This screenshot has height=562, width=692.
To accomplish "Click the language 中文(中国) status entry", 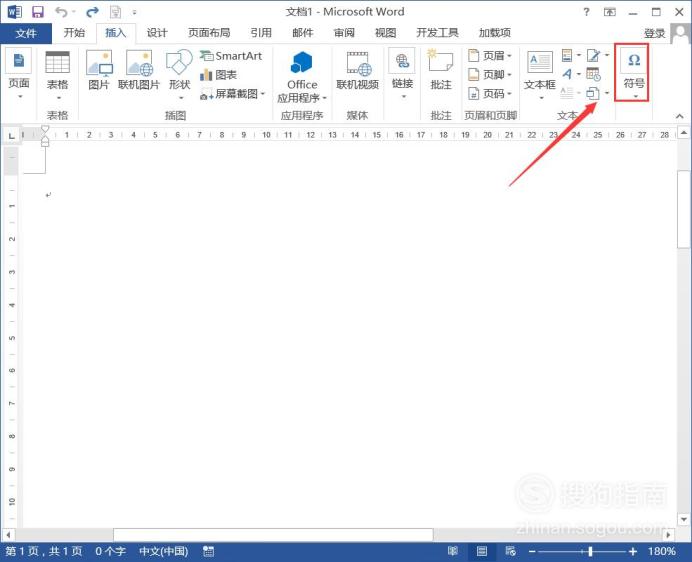I will [x=164, y=551].
